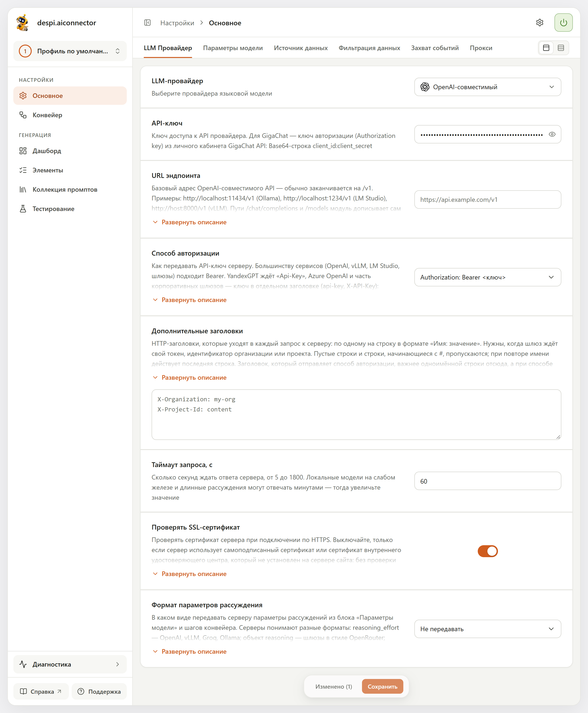Viewport: 588px width, 713px height.
Task: Expand Диагностика panel
Action: 70,664
